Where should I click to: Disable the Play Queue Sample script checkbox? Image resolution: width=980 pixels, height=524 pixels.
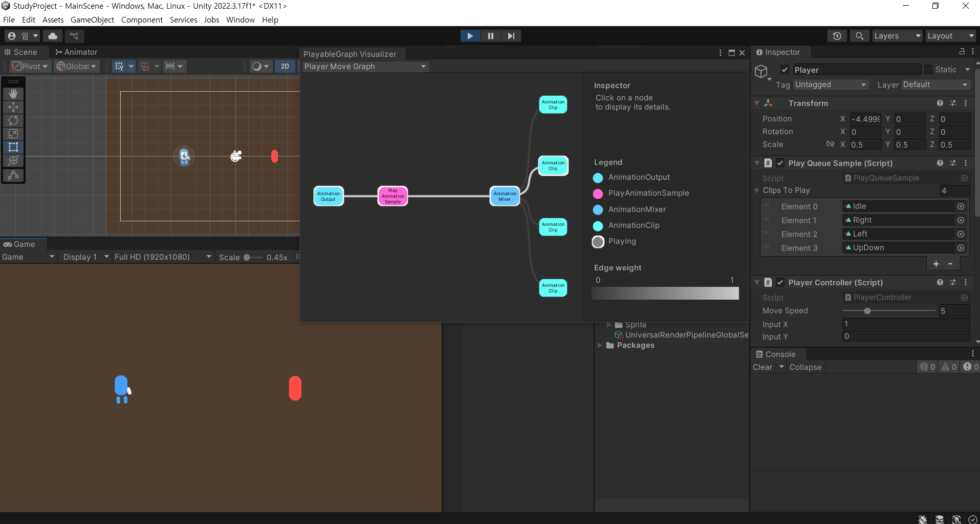(x=780, y=163)
